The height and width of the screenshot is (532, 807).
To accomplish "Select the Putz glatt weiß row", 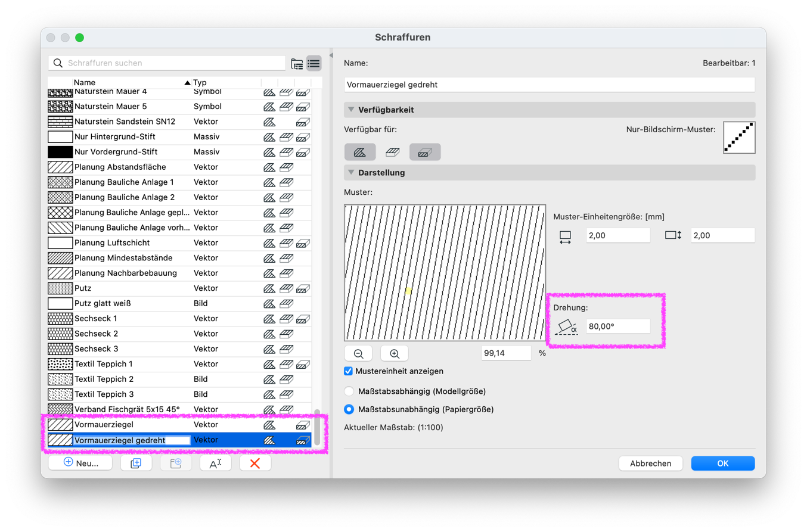I will click(x=179, y=303).
